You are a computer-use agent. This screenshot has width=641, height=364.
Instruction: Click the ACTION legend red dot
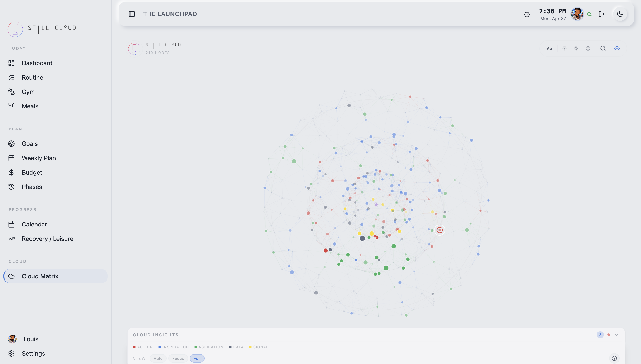[134, 347]
